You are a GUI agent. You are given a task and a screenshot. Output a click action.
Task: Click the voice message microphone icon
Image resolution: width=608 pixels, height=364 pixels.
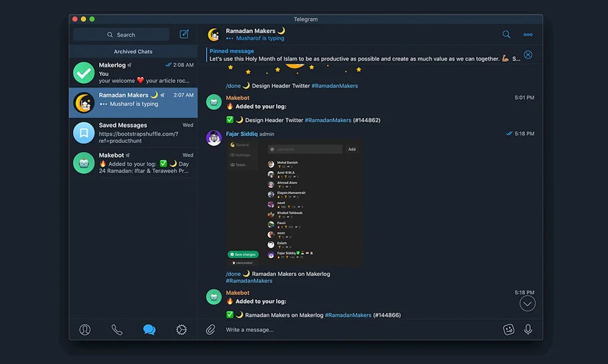click(x=528, y=330)
